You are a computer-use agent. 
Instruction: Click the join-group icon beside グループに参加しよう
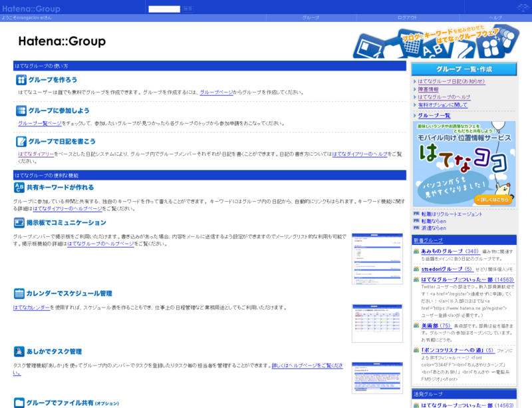coord(21,110)
